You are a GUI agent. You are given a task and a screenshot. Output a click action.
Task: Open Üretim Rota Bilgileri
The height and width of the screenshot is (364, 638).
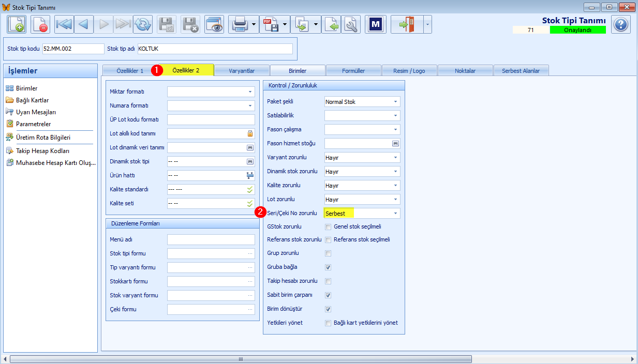tap(43, 138)
